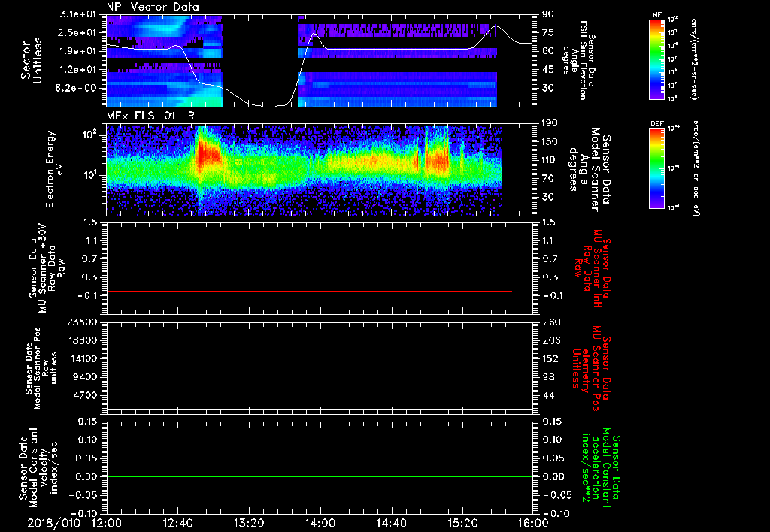Click the 15:20 time tick label
770x532 pixels.
(x=462, y=523)
